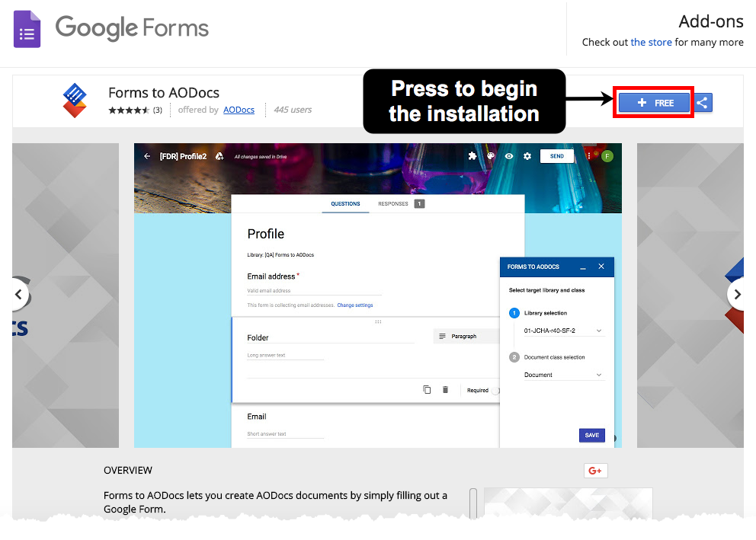Click the OVERVIEW section heading

[128, 470]
